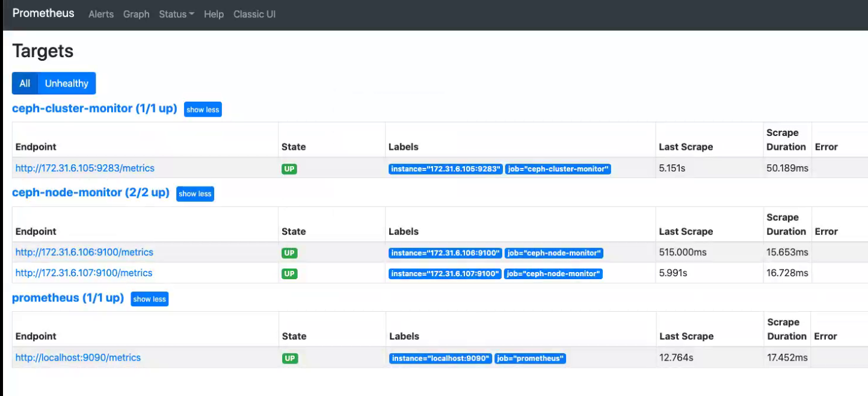Open endpoint http://172.31.6.106:9100/metrics

(x=84, y=252)
